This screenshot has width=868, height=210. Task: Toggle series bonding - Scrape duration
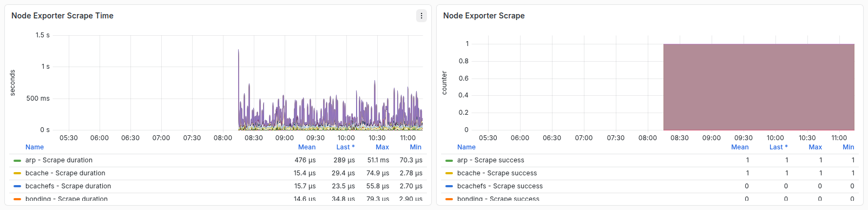(67, 199)
